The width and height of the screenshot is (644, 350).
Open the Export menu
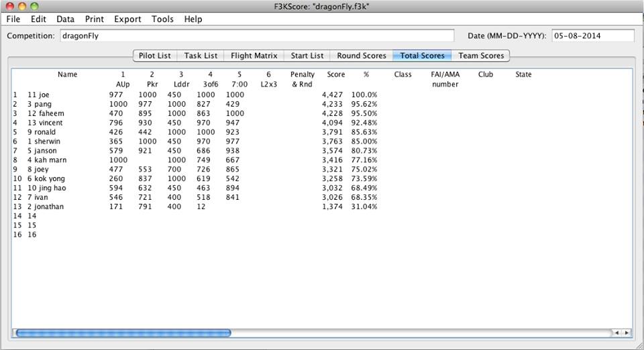click(x=127, y=19)
